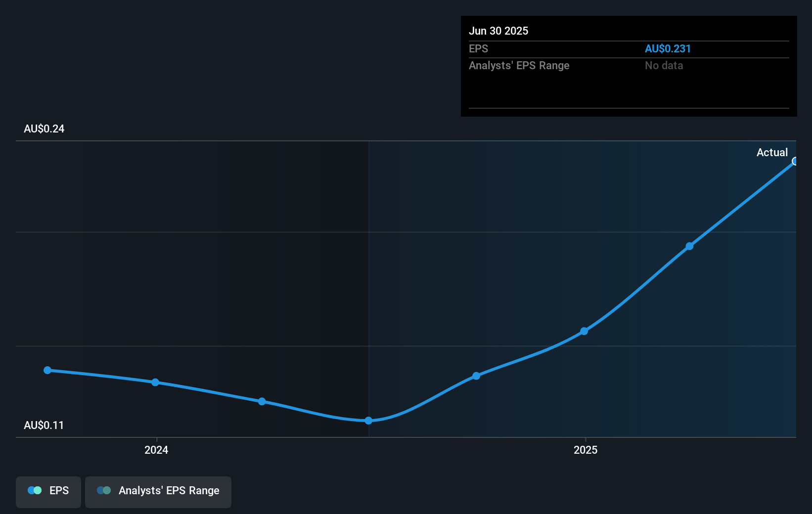Click the third EPS data point from left
Screen dimensions: 812x514
pos(262,401)
